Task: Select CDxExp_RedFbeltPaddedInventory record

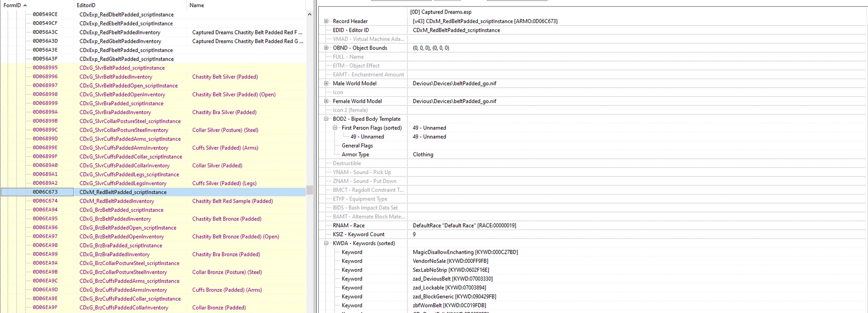Action: click(153, 32)
